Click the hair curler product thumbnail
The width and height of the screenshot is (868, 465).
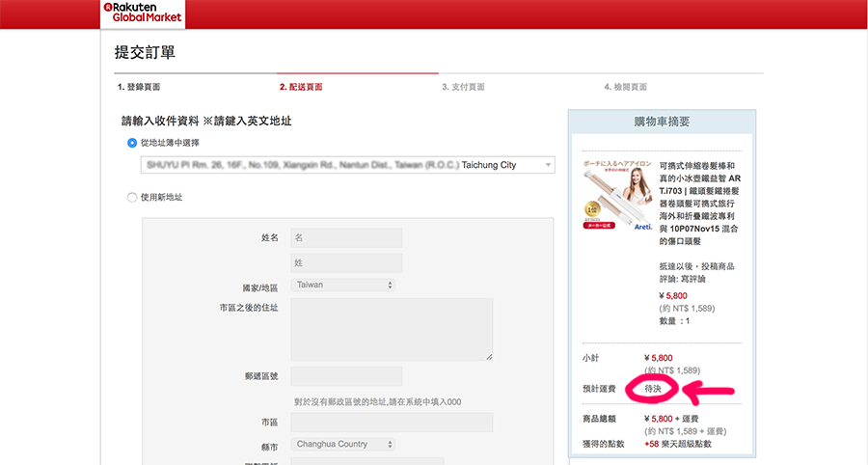pyautogui.click(x=610, y=197)
